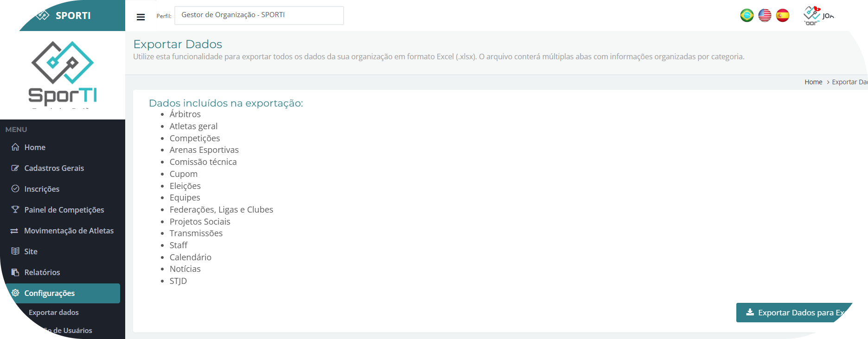Open the user avatar menu top right
Image resolution: width=868 pixels, height=339 pixels.
(818, 16)
